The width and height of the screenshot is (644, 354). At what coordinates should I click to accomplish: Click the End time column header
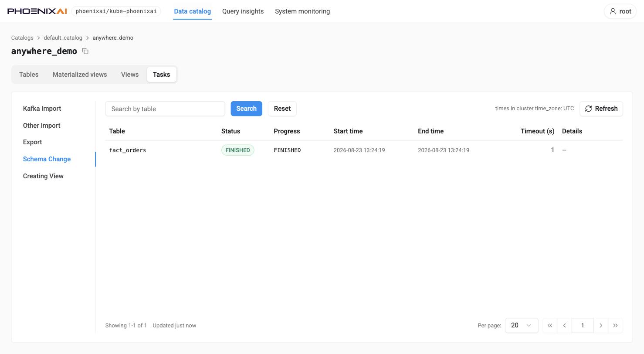pyautogui.click(x=430, y=131)
